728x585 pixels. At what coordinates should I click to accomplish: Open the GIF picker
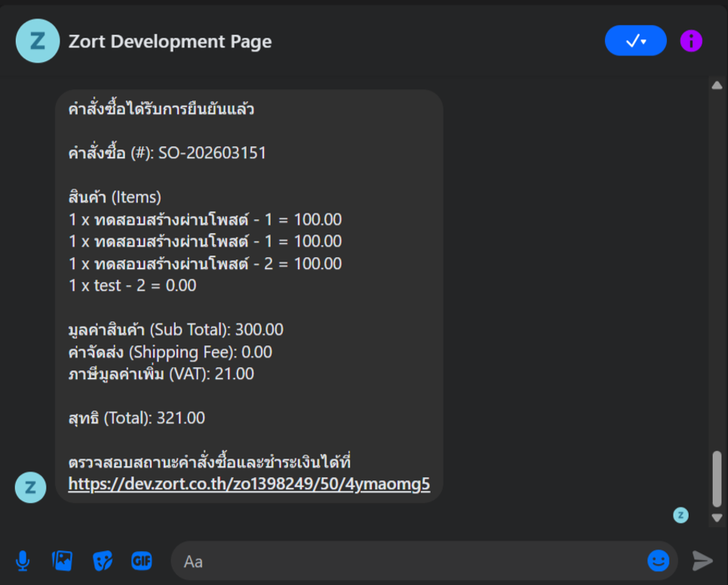[x=142, y=560]
